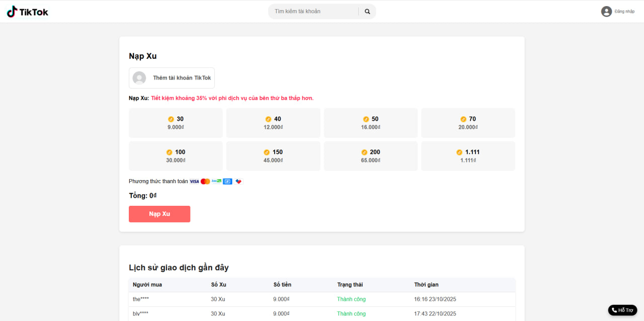The image size is (644, 321).
Task: Choose the 150 Xu package for 45.000đ
Action: 273,156
